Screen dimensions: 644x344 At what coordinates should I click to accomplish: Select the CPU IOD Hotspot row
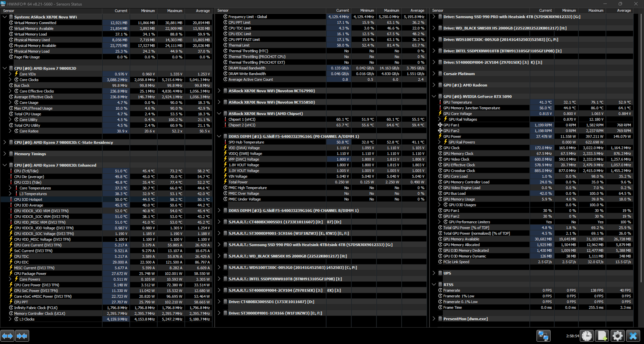tap(106, 199)
